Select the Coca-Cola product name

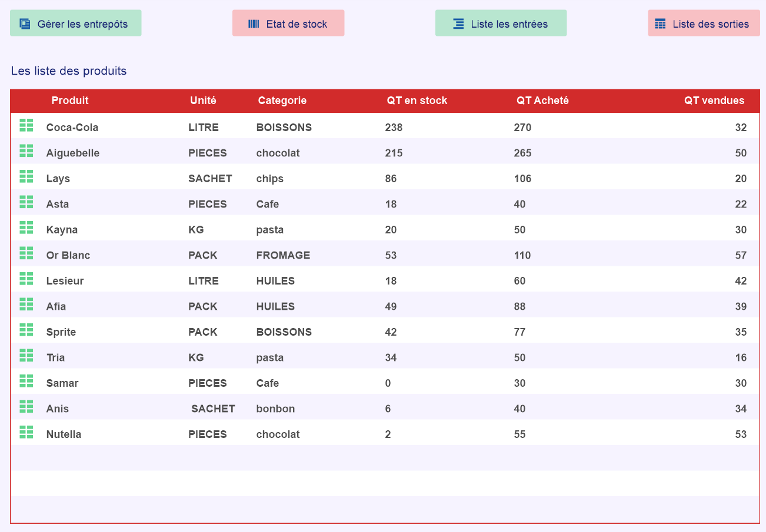[72, 128]
